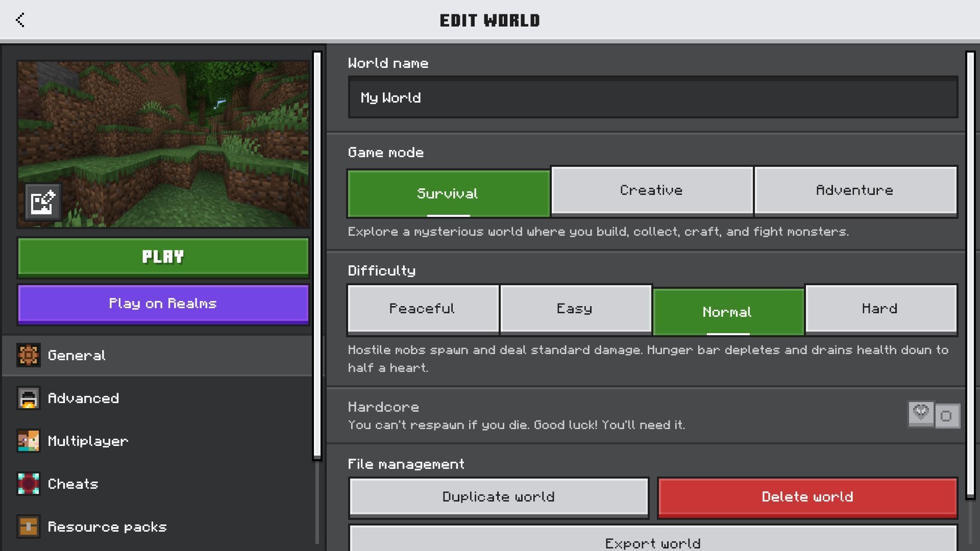Viewport: 980px width, 551px height.
Task: Click the General gear icon
Action: click(x=29, y=355)
